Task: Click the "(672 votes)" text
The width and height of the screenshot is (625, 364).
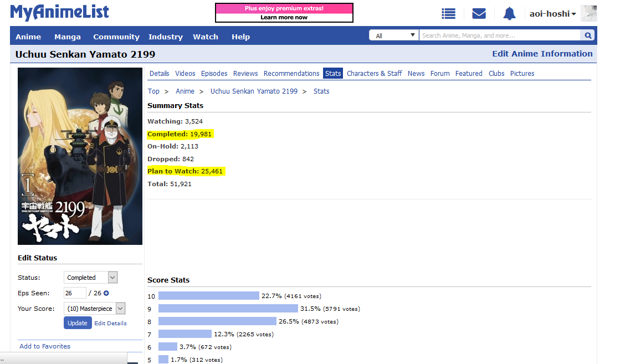Action: pyautogui.click(x=215, y=347)
